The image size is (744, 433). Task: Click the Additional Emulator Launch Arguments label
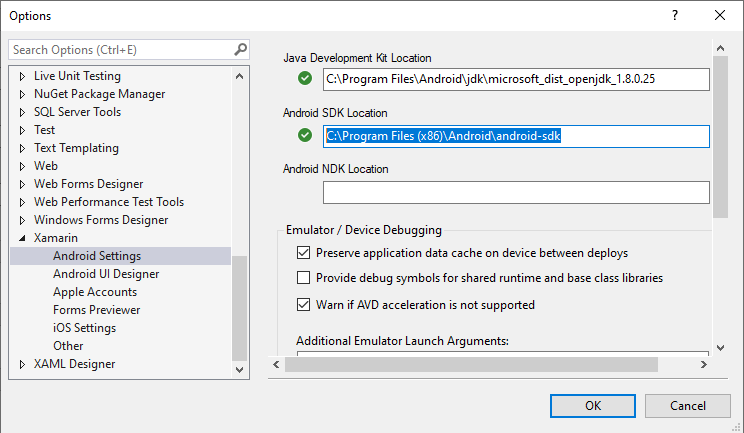(402, 341)
